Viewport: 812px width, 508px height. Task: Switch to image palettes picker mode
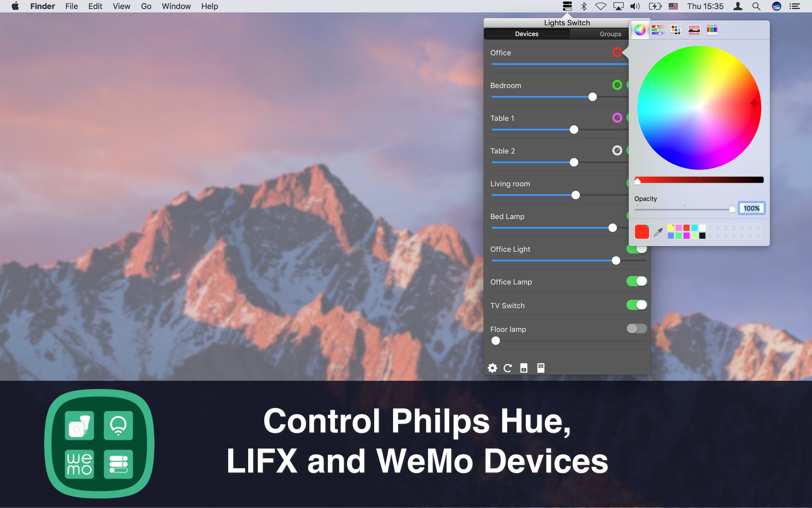(x=694, y=30)
